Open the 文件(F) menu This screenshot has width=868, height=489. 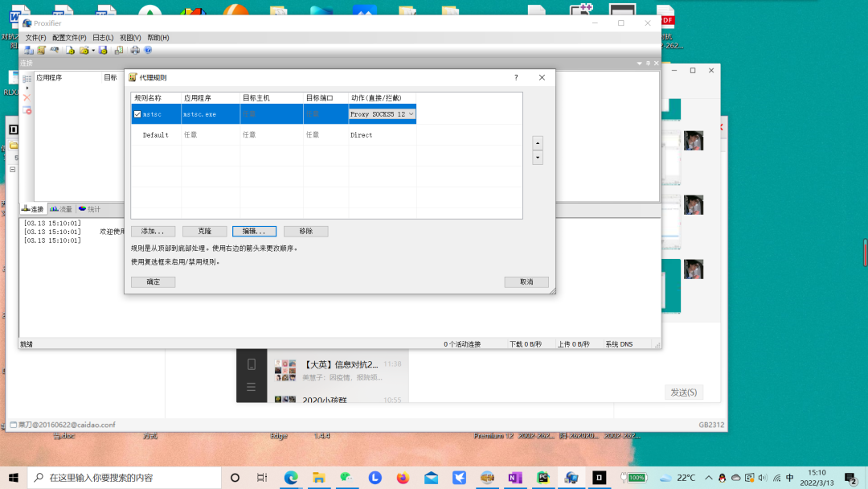pyautogui.click(x=35, y=38)
